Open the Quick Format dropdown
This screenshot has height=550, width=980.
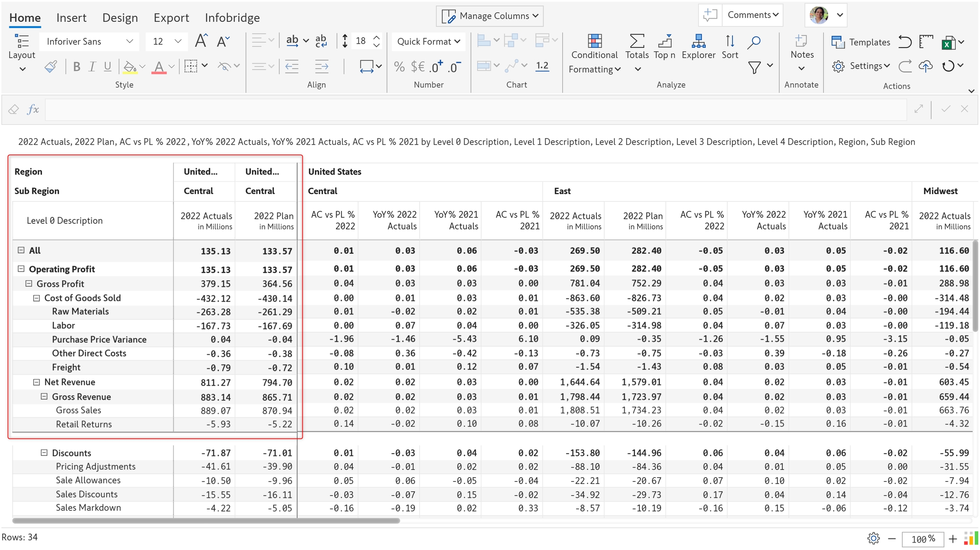428,41
